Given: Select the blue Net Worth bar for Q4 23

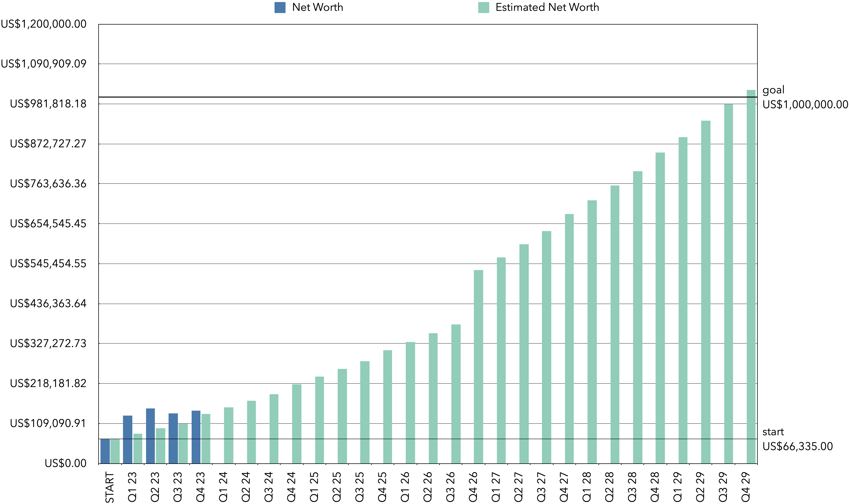Looking at the screenshot, I should (x=196, y=437).
